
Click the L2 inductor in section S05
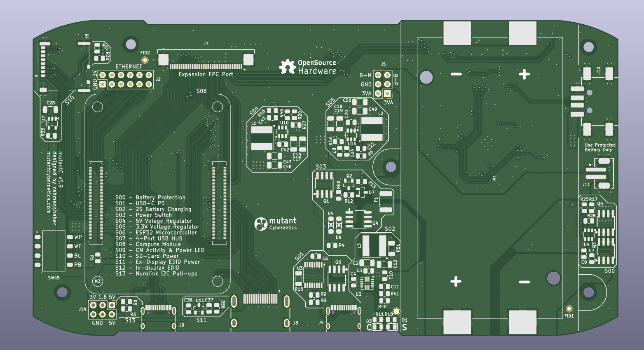tap(372, 128)
